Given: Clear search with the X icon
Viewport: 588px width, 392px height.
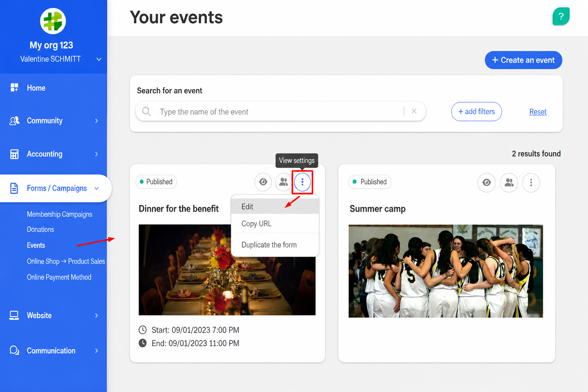Looking at the screenshot, I should click(414, 111).
